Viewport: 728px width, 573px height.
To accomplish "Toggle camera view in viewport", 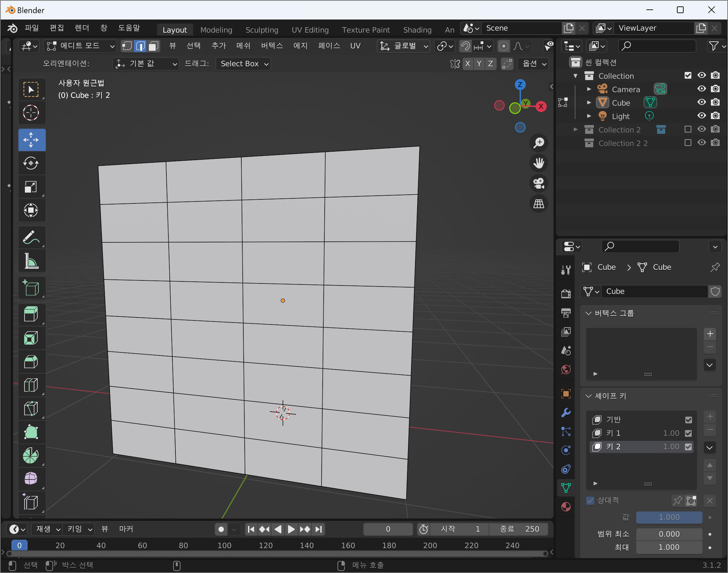I will coord(539,183).
